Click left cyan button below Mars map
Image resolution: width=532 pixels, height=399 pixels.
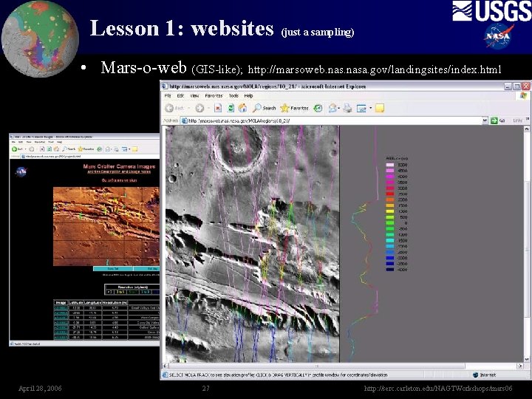pos(113,268)
